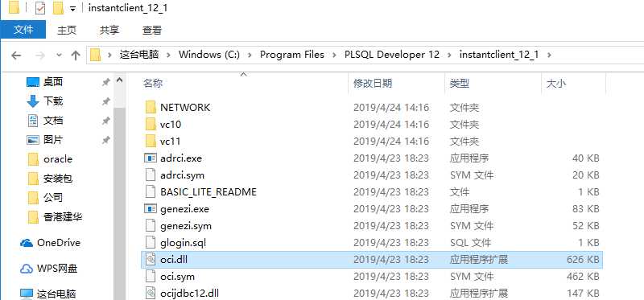
Task: Select OneDrive in the navigation pane
Action: [x=59, y=243]
